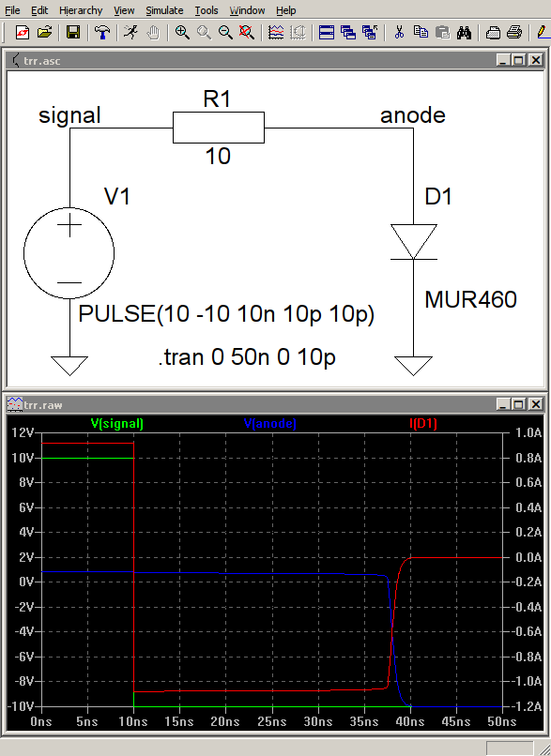Open the Tools menu
The height and width of the screenshot is (756, 551).
click(x=207, y=10)
